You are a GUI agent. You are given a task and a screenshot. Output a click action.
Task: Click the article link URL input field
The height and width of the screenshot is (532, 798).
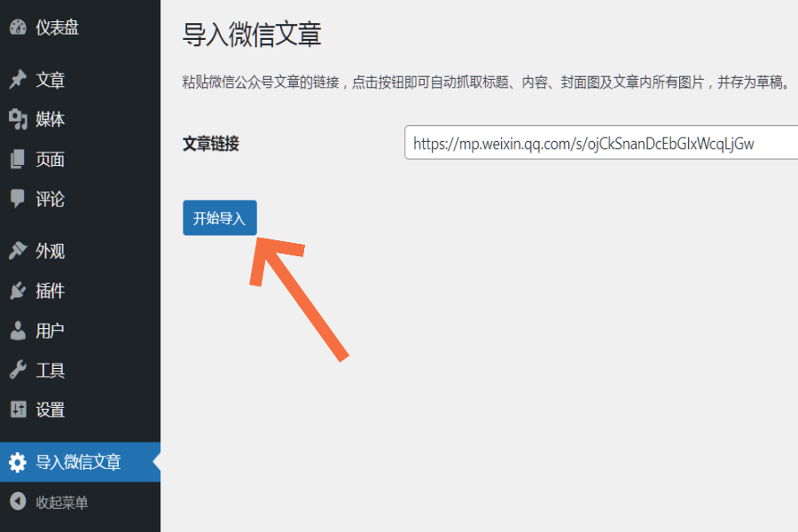(x=585, y=143)
